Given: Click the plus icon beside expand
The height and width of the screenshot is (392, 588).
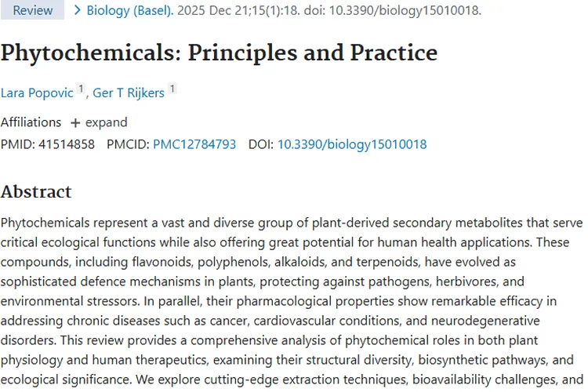Looking at the screenshot, I should pos(75,122).
